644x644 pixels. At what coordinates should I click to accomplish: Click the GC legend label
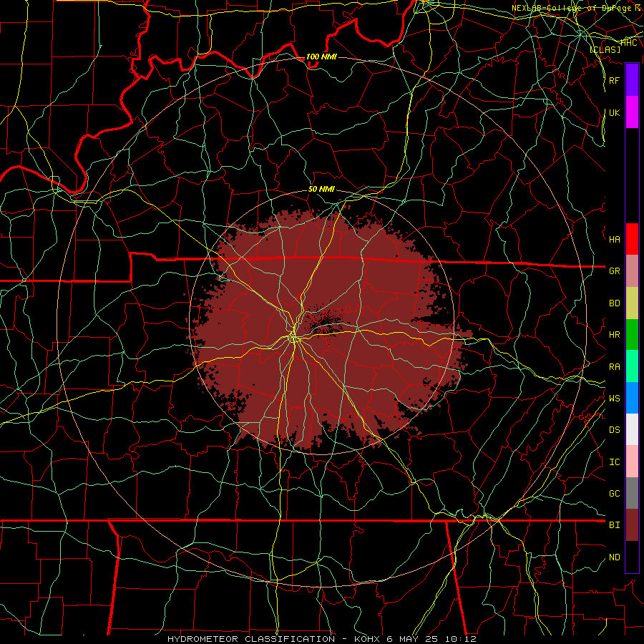tap(614, 494)
